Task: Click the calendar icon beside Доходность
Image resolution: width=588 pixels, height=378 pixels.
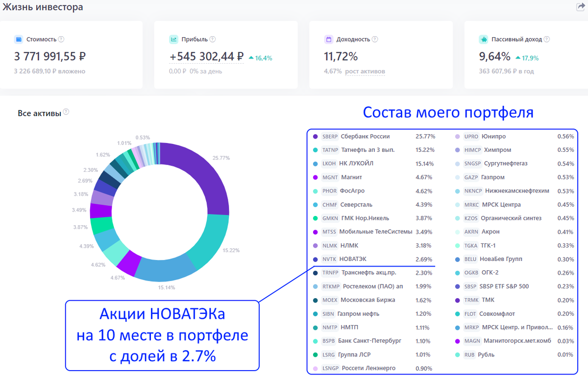Action: (x=328, y=39)
